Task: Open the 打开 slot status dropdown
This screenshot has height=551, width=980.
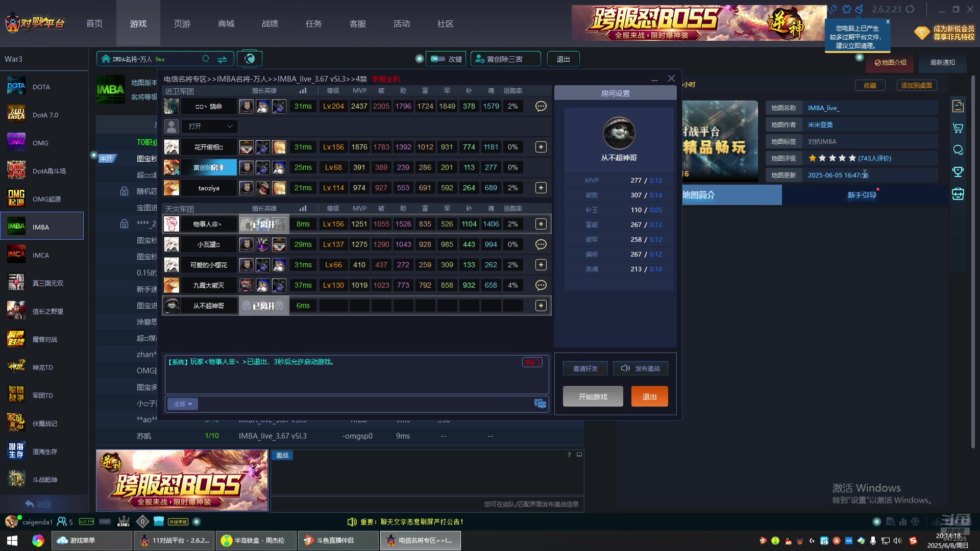Action: [209, 126]
